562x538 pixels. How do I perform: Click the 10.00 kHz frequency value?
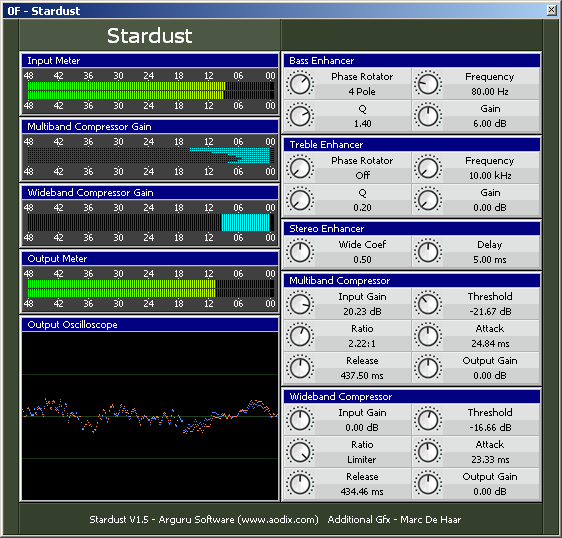(x=490, y=176)
